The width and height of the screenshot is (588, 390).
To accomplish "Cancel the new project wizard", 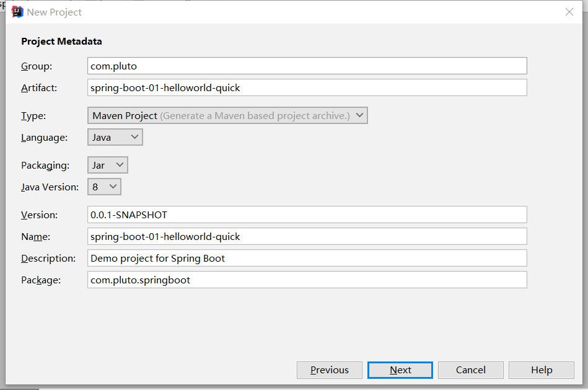I will (x=471, y=370).
